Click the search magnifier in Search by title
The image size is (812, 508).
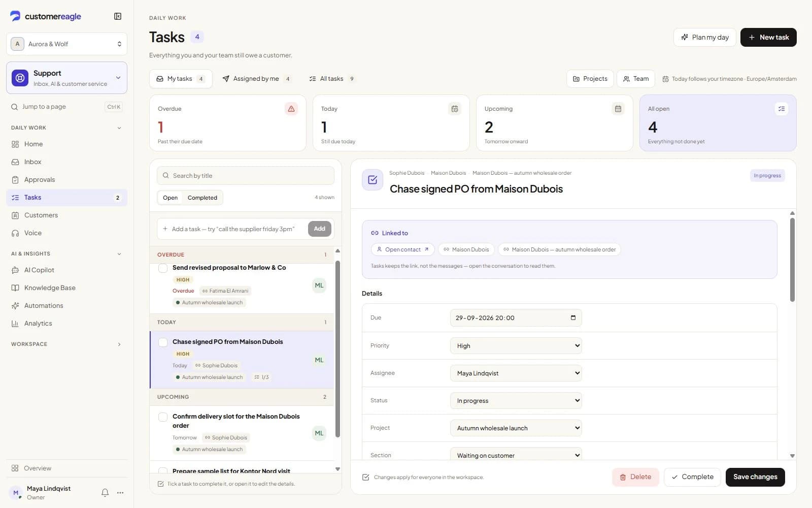click(x=165, y=176)
